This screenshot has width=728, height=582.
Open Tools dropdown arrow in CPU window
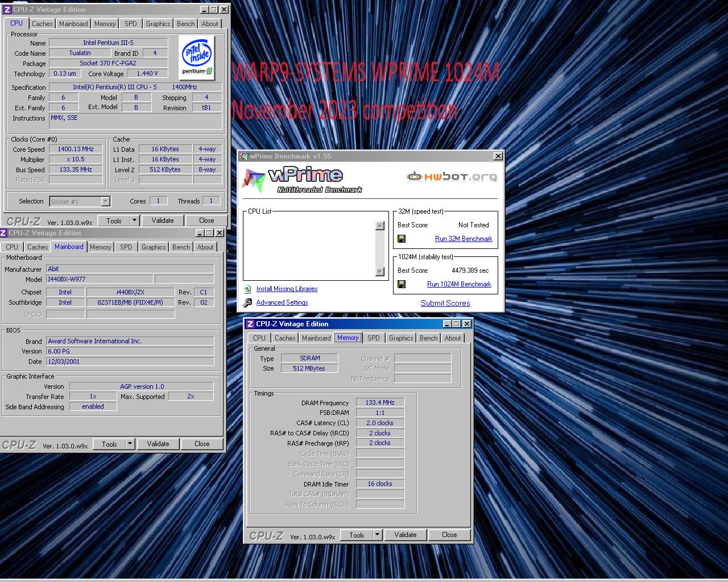tap(134, 221)
